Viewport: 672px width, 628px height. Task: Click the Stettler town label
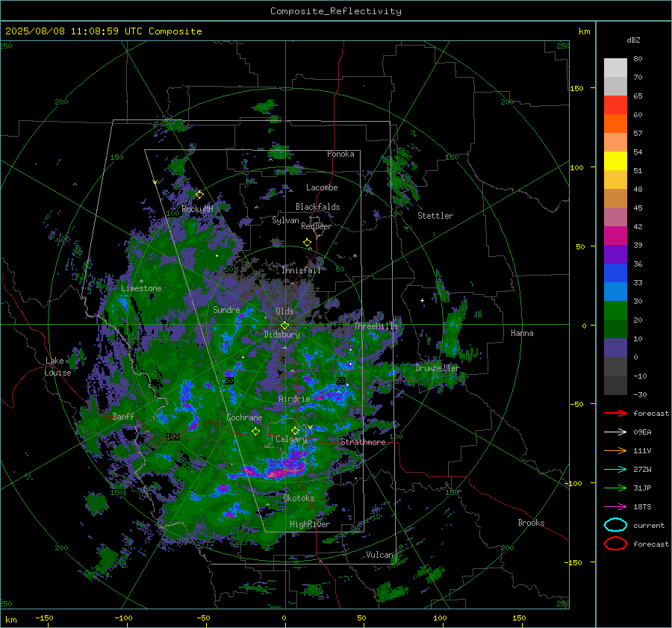(x=435, y=216)
